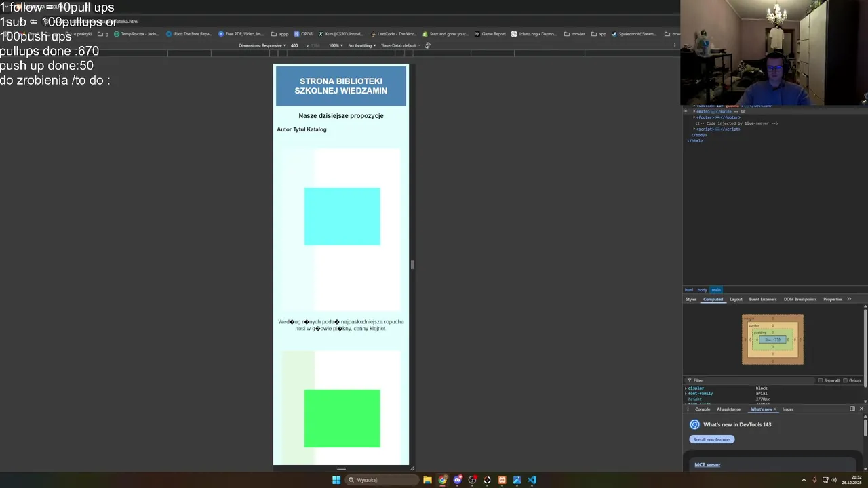Click the Filter icon in the Computed pane
868x488 pixels.
pos(690,380)
